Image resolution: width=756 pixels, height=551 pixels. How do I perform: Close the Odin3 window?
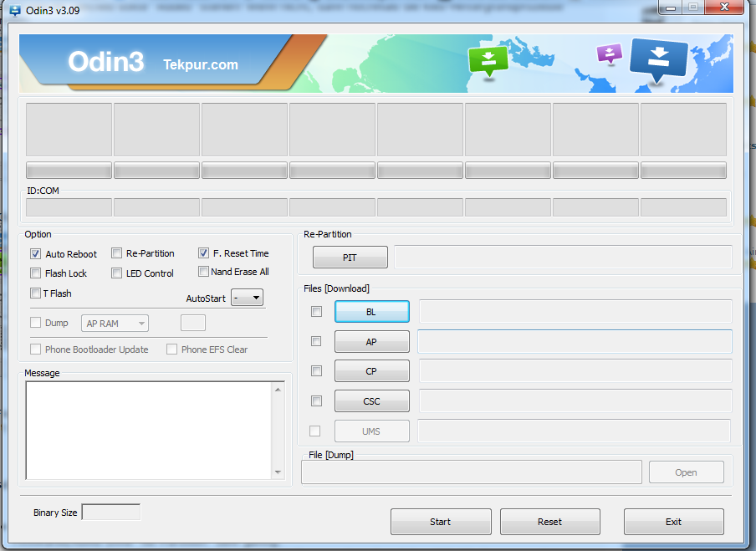[724, 8]
